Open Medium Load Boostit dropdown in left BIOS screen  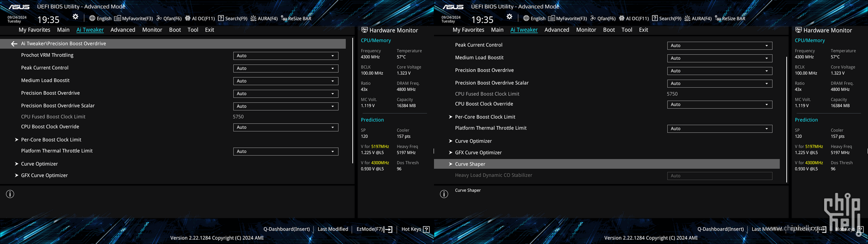coord(286,81)
